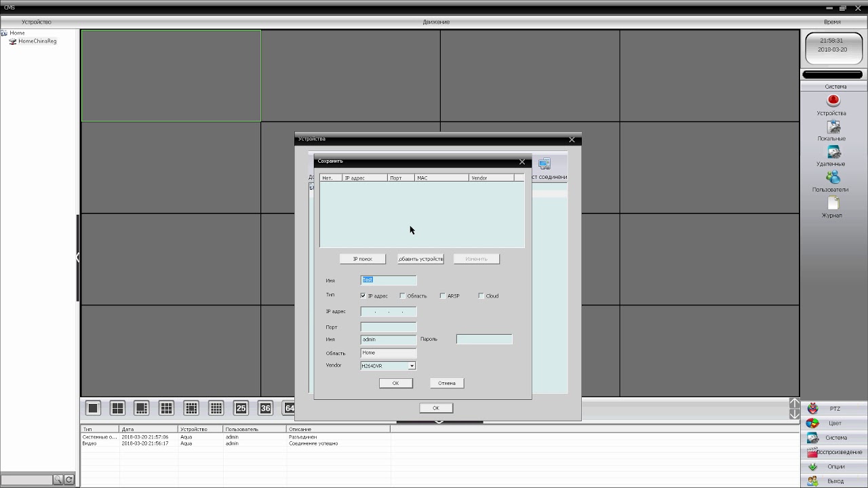Click the search magnifier icon in device panel
868x488 pixels.
click(58, 480)
